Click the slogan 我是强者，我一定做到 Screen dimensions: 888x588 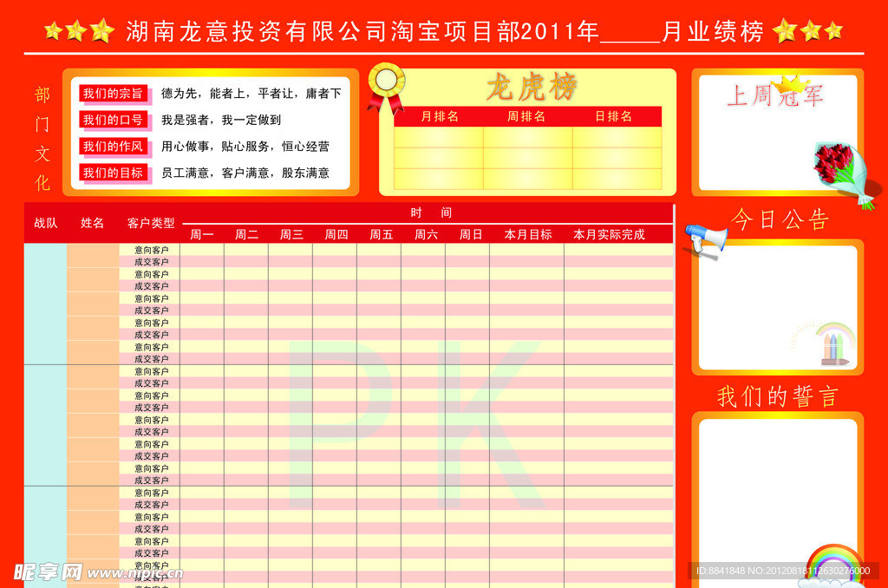pos(221,120)
